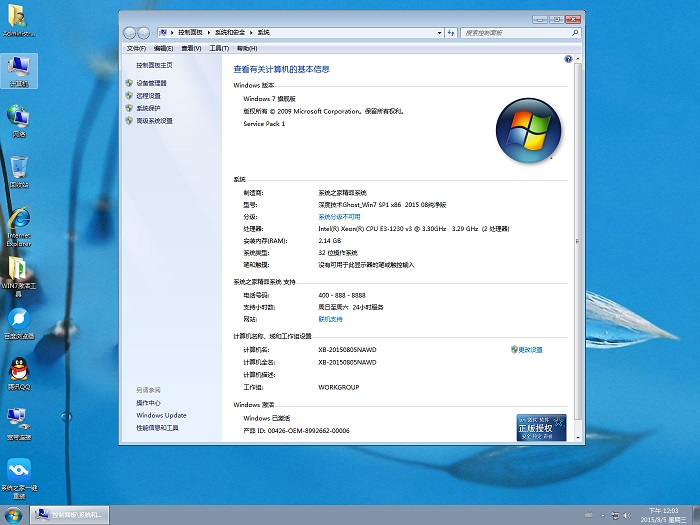
Task: Open address bar history dropdown arrow
Action: point(440,32)
